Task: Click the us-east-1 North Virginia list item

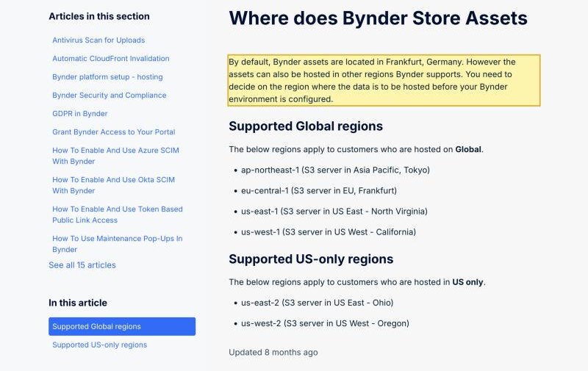Action: [334, 212]
